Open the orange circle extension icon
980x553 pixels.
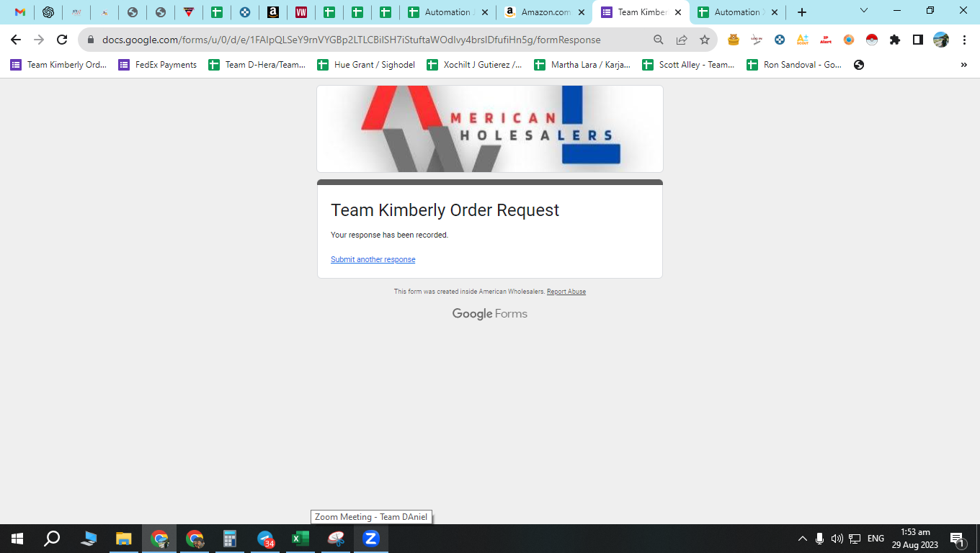849,40
